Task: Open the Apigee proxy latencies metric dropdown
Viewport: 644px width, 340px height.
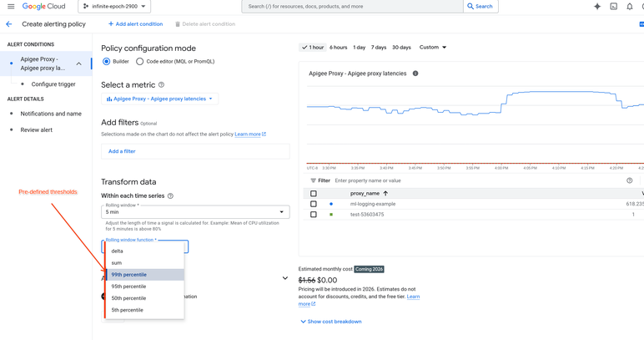Action: [160, 99]
